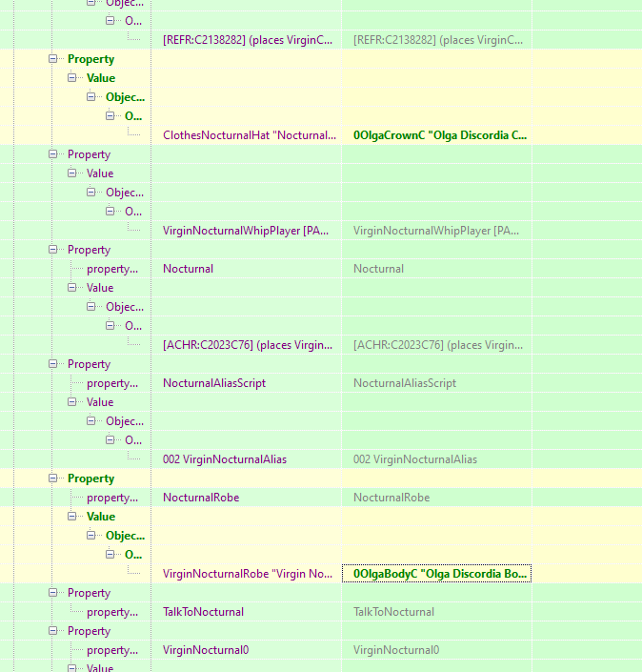
Task: Select the gray VirginNocturnal0 cell
Action: point(436,650)
